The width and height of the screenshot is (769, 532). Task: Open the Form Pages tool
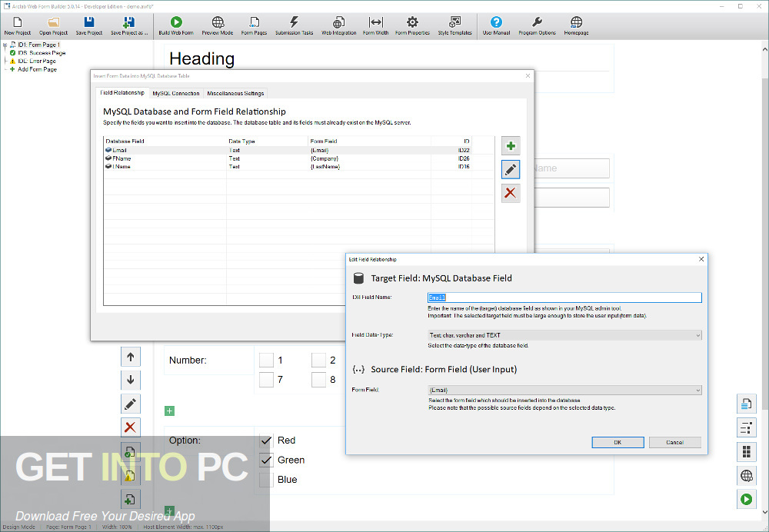coord(254,25)
